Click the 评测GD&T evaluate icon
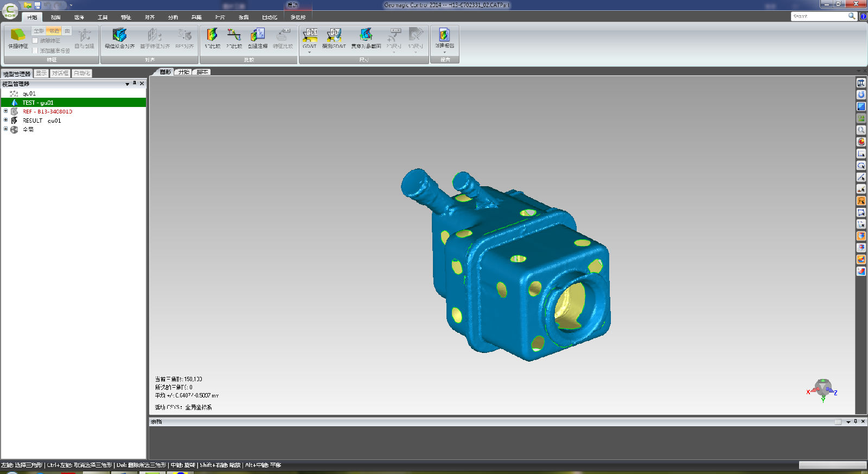Screen dimensions: 868x474 tap(334, 37)
